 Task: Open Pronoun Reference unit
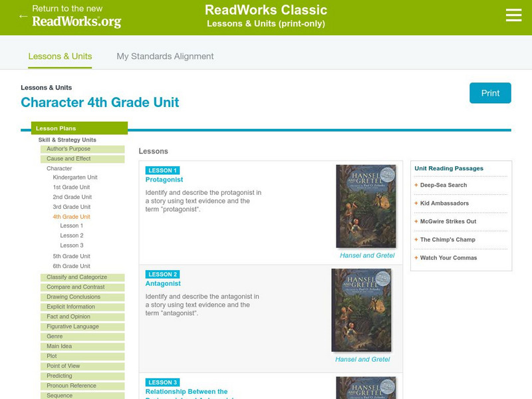click(x=82, y=386)
